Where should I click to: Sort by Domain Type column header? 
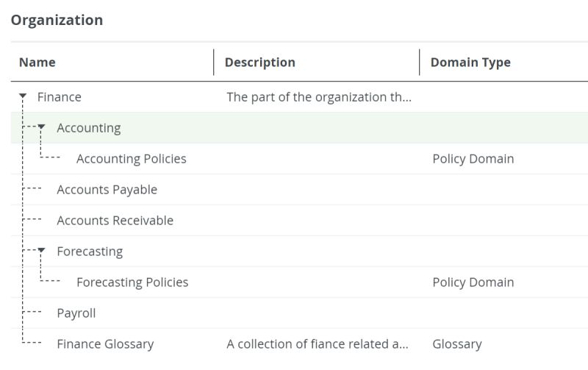(x=470, y=63)
